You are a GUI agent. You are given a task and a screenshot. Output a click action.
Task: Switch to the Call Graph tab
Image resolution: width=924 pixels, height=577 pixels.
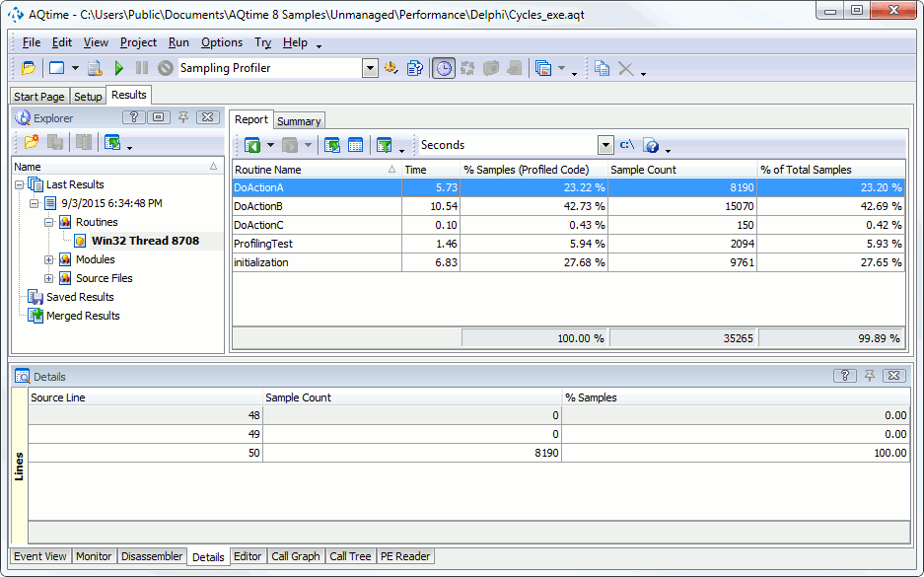[x=295, y=556]
